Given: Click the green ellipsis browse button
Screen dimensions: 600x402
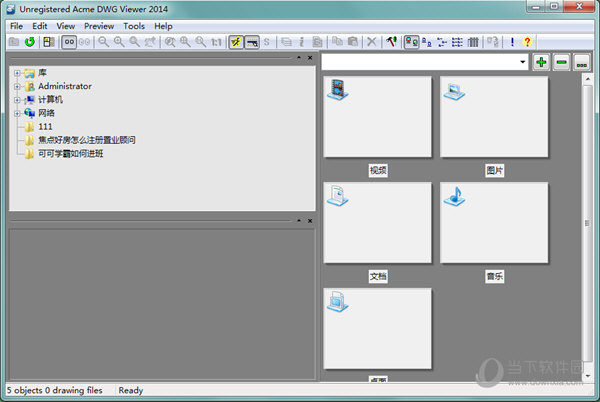Looking at the screenshot, I should click(x=582, y=62).
